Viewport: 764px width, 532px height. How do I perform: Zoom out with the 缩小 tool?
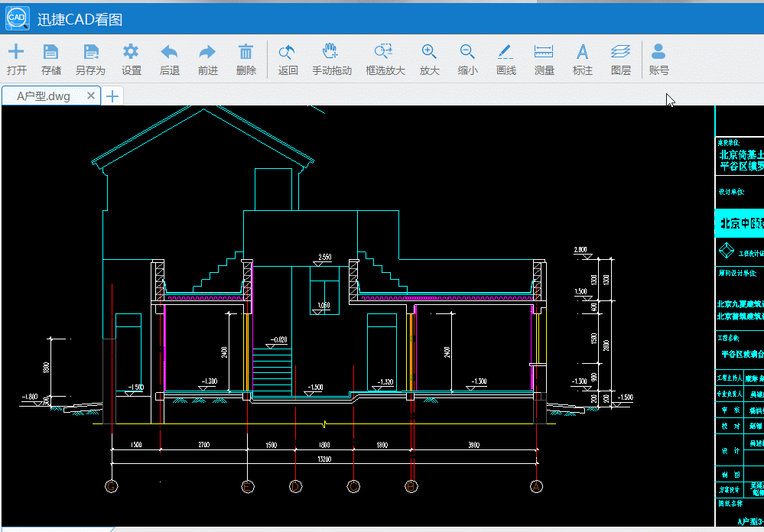[x=467, y=59]
